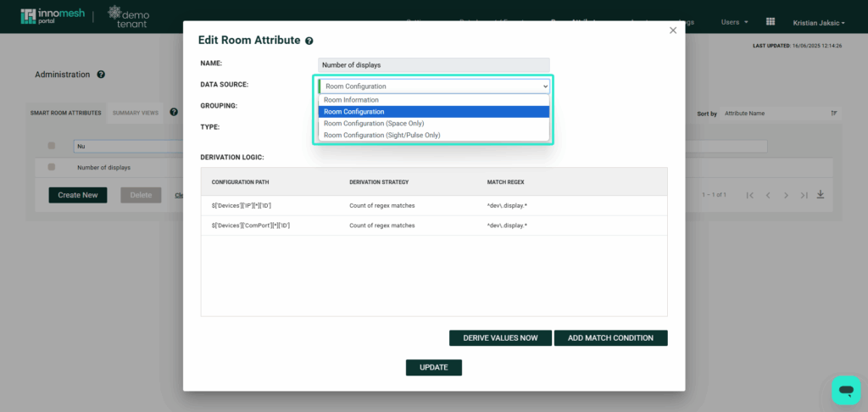Switch to Summary Views tab
Viewport: 868px width, 412px height.
point(135,113)
